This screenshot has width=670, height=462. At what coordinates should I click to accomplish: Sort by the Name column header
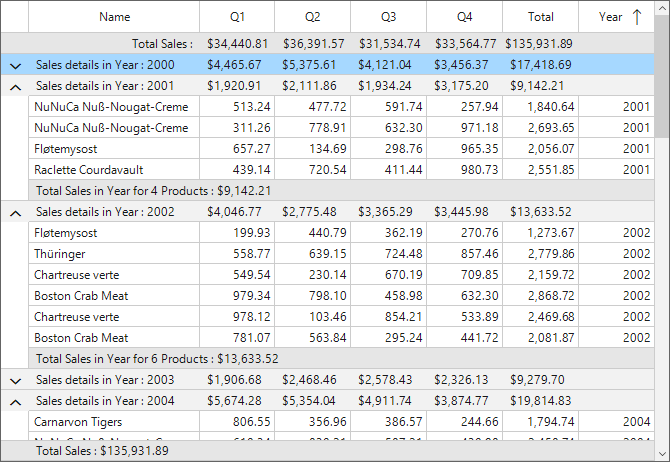coord(114,17)
